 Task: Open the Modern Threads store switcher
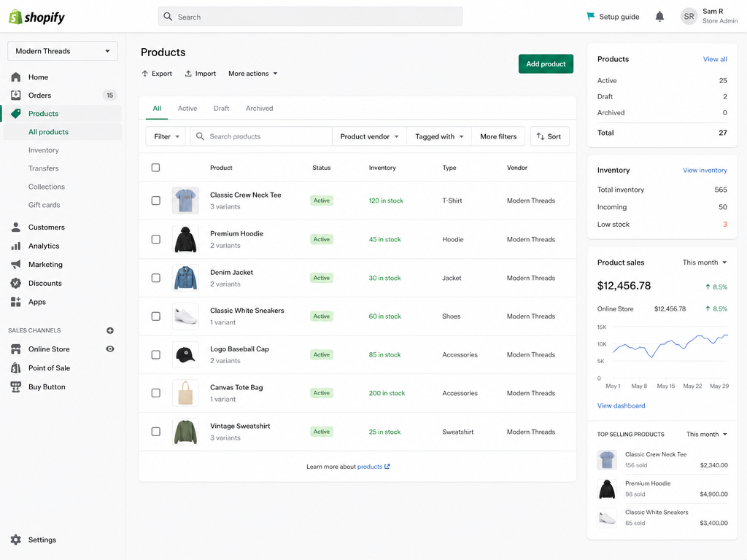click(x=63, y=51)
